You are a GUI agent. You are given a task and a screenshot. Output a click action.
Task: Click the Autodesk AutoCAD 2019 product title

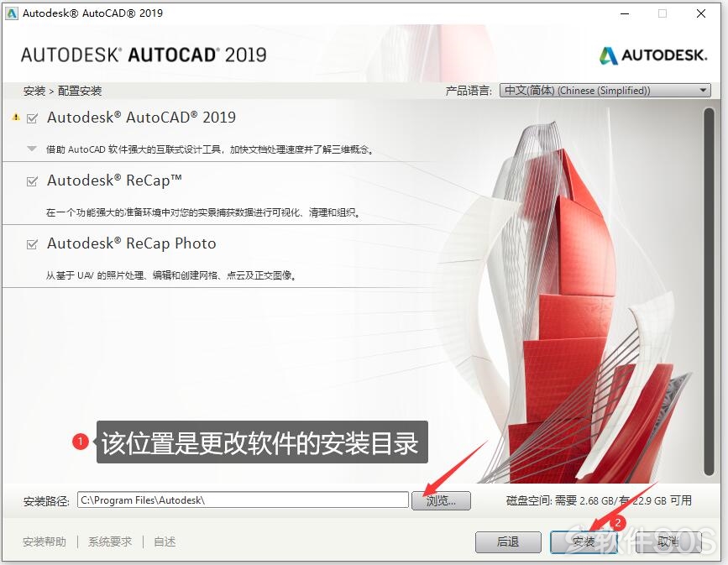coord(141,118)
